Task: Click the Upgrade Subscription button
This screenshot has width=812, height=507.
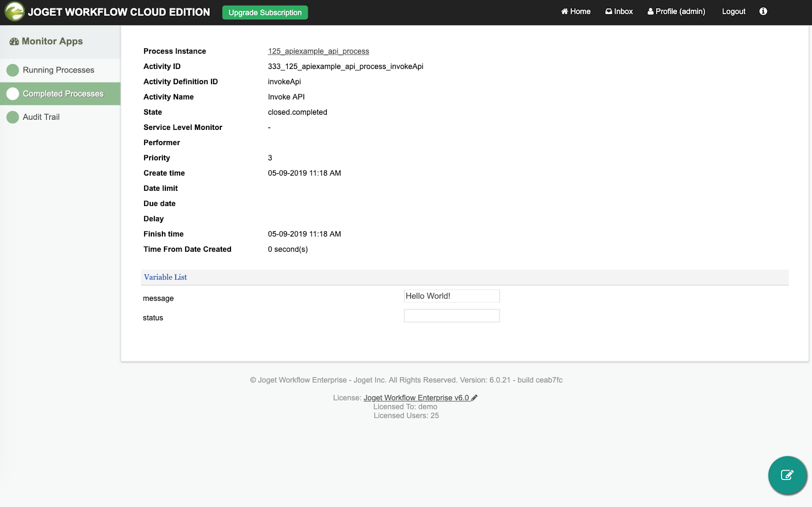Action: 265,12
